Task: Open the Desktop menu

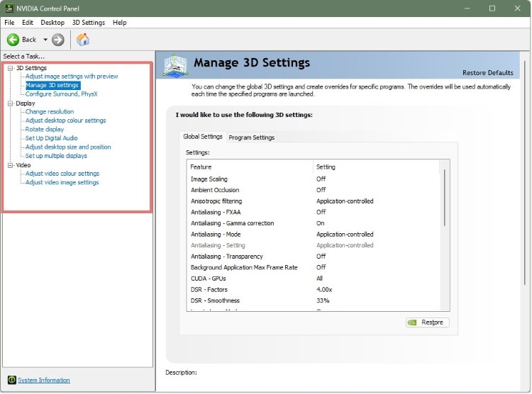Action: [52, 23]
